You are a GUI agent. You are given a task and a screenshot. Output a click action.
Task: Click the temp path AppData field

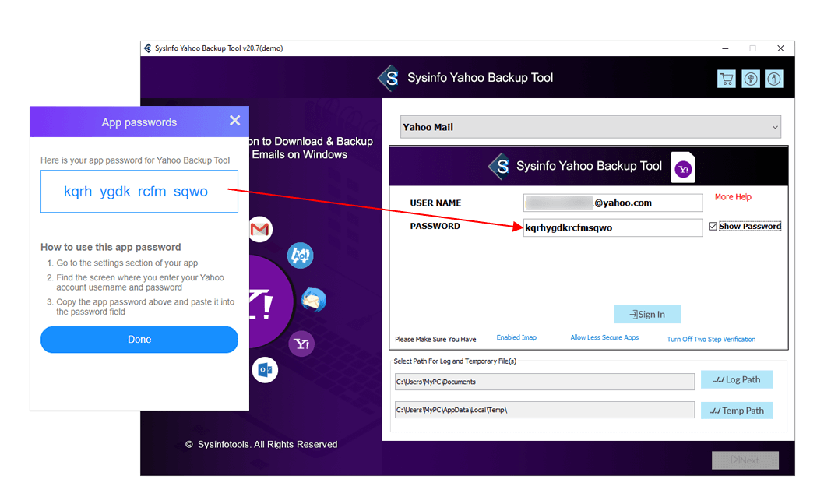(544, 410)
